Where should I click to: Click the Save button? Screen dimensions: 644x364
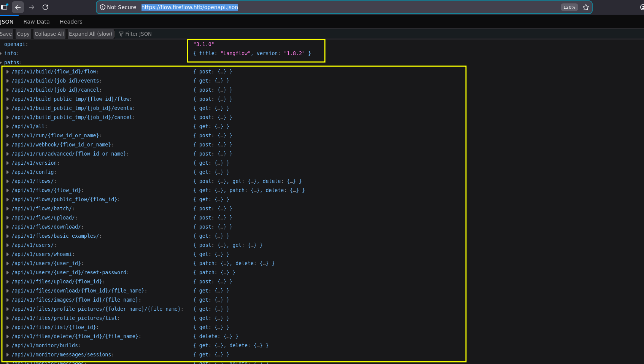click(6, 34)
